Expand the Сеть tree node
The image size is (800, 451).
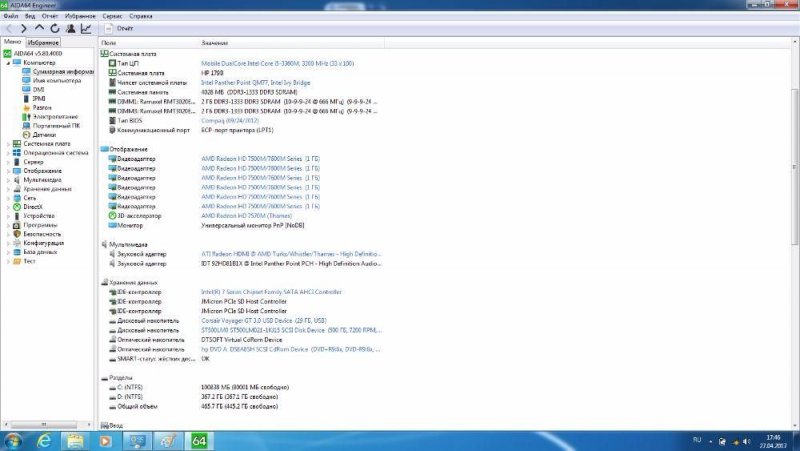pyautogui.click(x=8, y=198)
